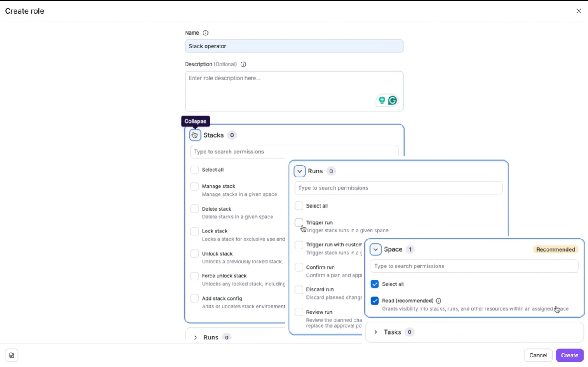The height and width of the screenshot is (367, 588).
Task: Uncheck Select all in Space section
Action: coord(375,284)
